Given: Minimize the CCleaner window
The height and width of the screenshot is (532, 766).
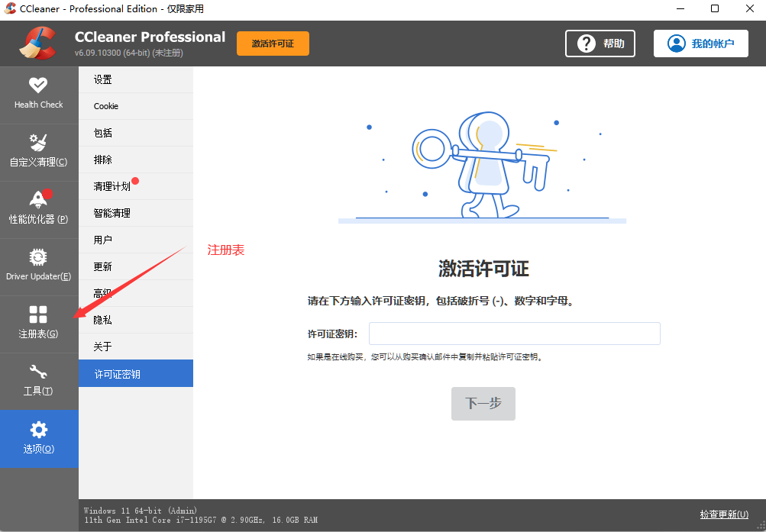Looking at the screenshot, I should click(x=680, y=9).
